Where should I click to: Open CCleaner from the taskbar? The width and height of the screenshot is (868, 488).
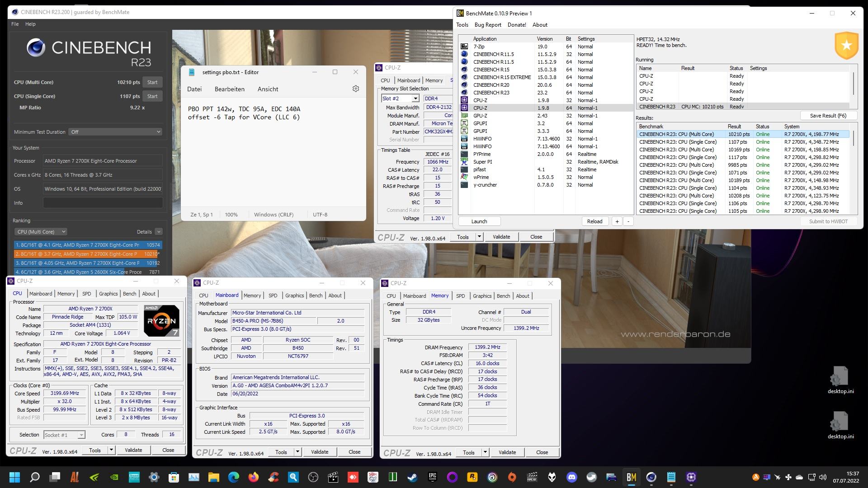point(273,477)
